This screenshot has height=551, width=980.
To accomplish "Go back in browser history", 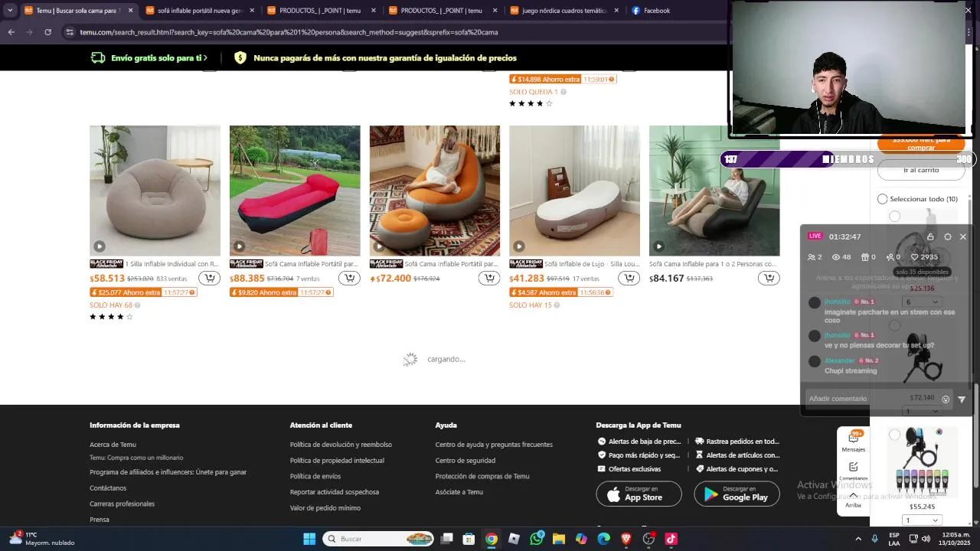I will point(11,32).
